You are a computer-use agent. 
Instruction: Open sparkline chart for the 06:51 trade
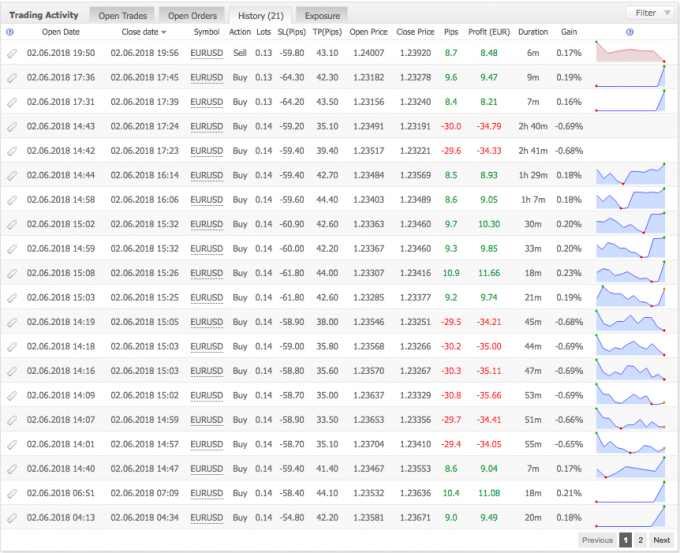pos(630,492)
